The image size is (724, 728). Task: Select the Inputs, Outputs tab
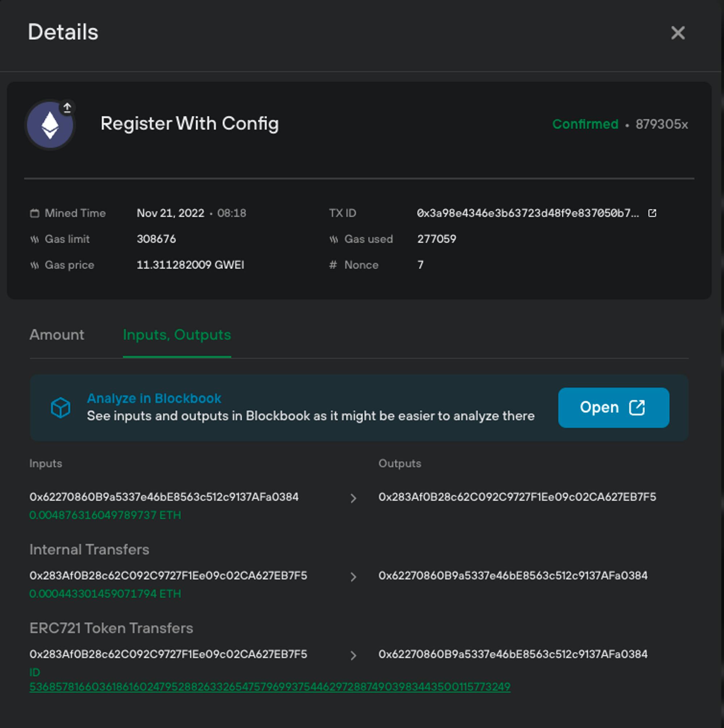tap(177, 334)
